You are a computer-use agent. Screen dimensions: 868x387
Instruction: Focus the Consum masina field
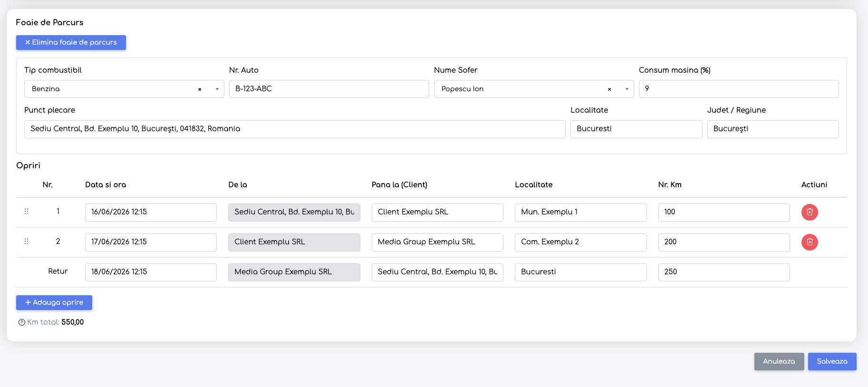739,89
